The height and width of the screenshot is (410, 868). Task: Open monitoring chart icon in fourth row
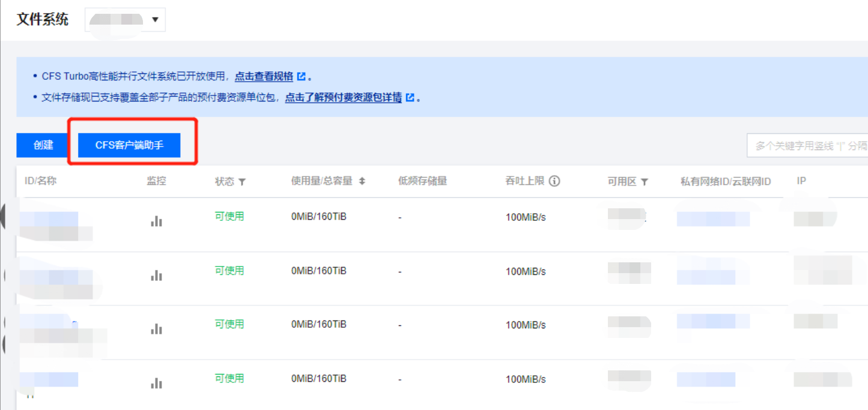click(156, 382)
